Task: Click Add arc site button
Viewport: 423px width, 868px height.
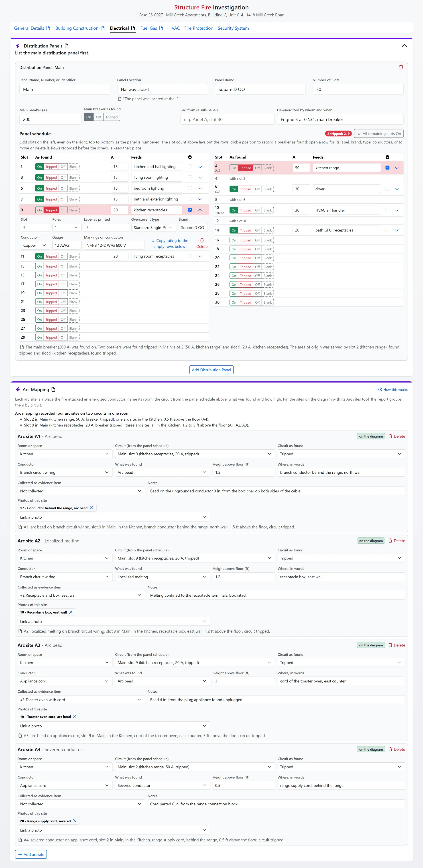Action: click(x=31, y=855)
